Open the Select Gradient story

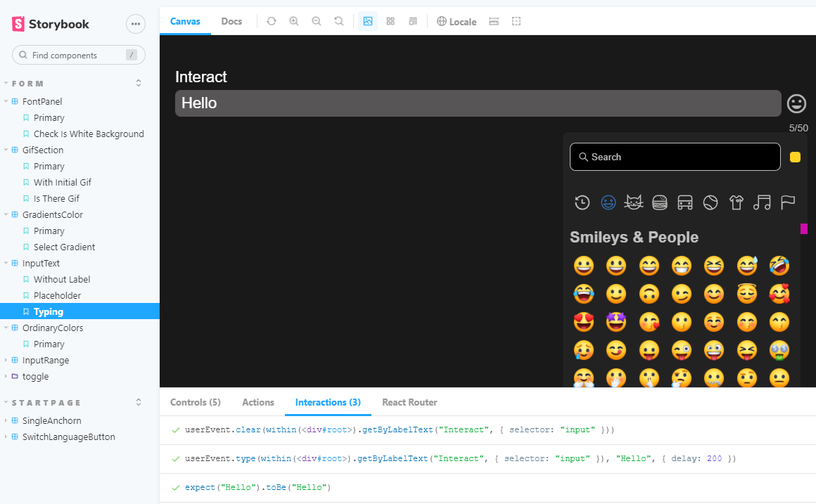[64, 247]
